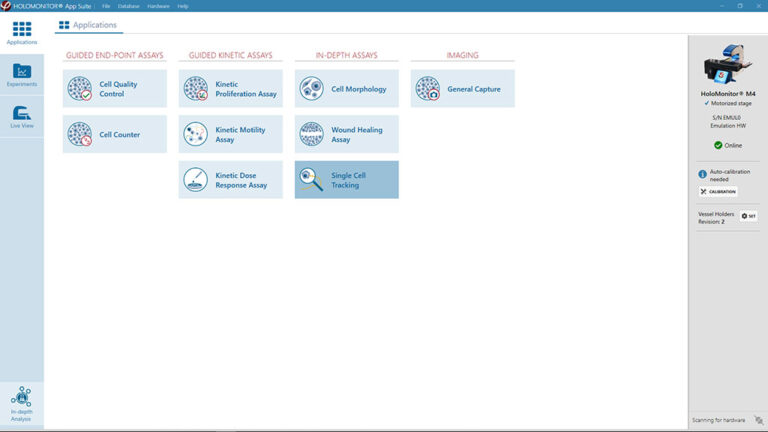Screen dimensions: 768x432
Task: Open the Hardware menu
Action: click(158, 6)
